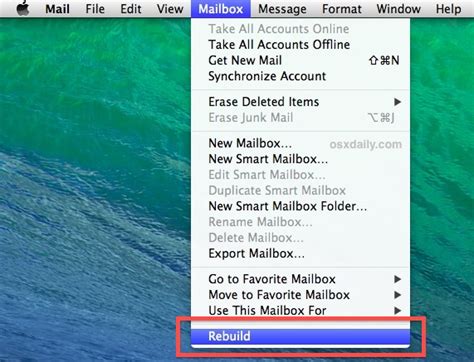474x362 pixels.
Task: Expand Move to Favorite Mailbox submenu
Action: coord(300,295)
